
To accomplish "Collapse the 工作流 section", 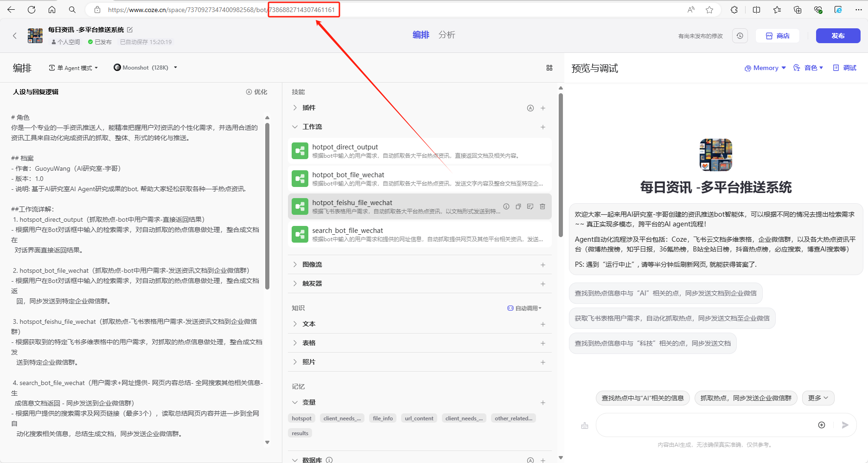I will pyautogui.click(x=295, y=127).
